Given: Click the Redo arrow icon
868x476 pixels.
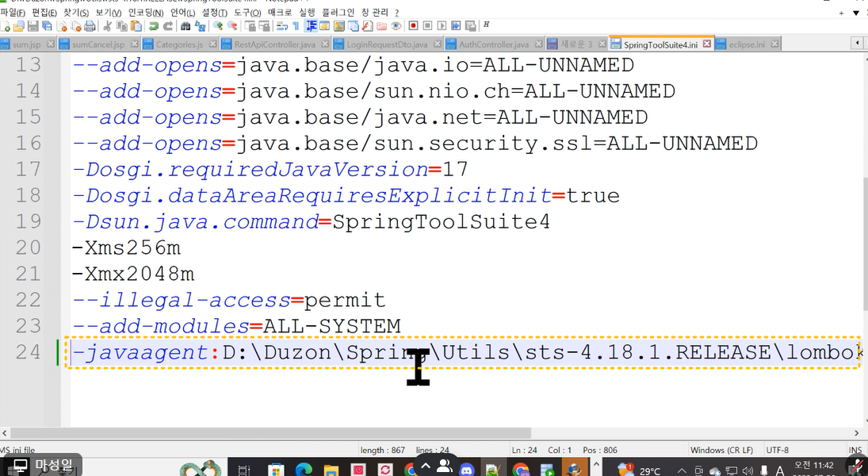Looking at the screenshot, I should click(x=168, y=26).
